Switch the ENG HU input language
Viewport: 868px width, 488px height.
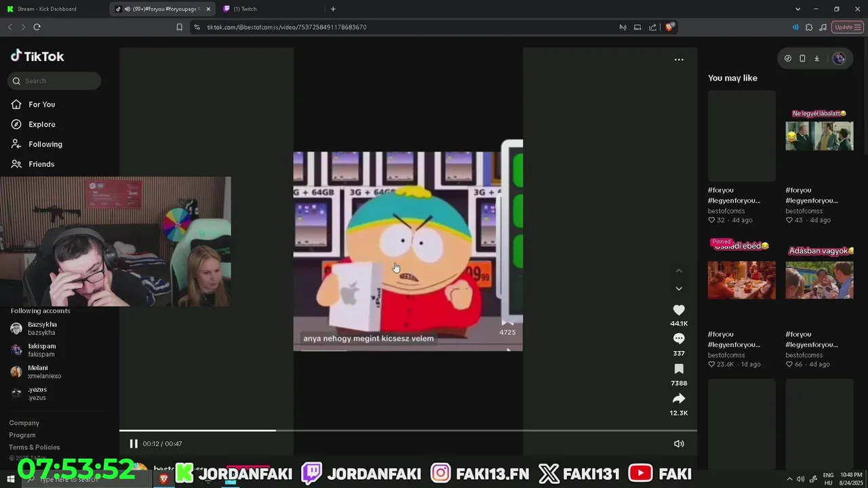click(x=828, y=479)
